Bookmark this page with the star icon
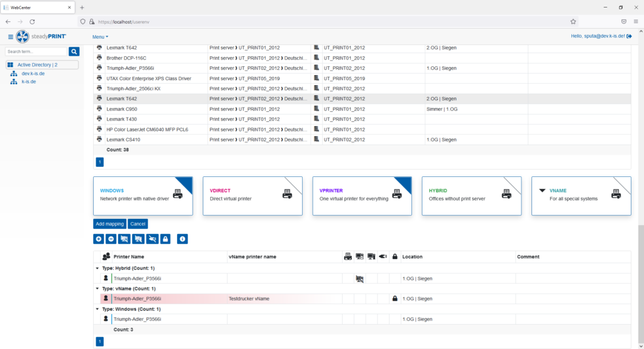This screenshot has width=644, height=349. (573, 22)
